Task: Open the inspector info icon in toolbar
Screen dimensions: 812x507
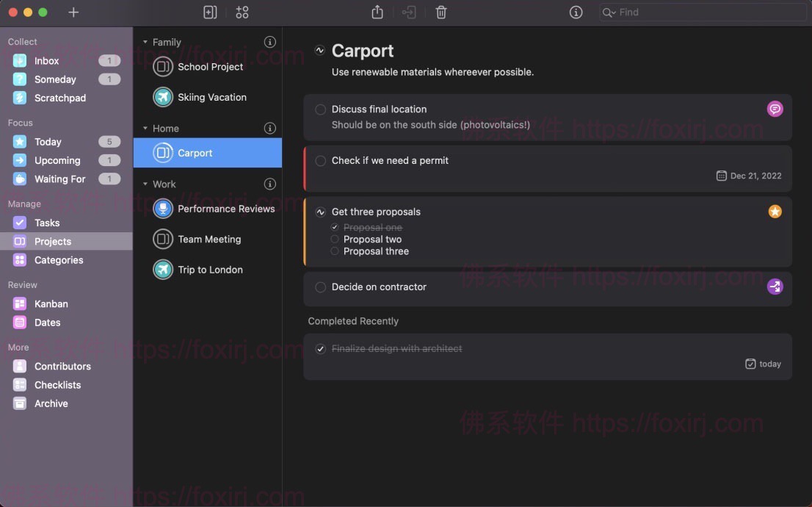Action: [576, 12]
